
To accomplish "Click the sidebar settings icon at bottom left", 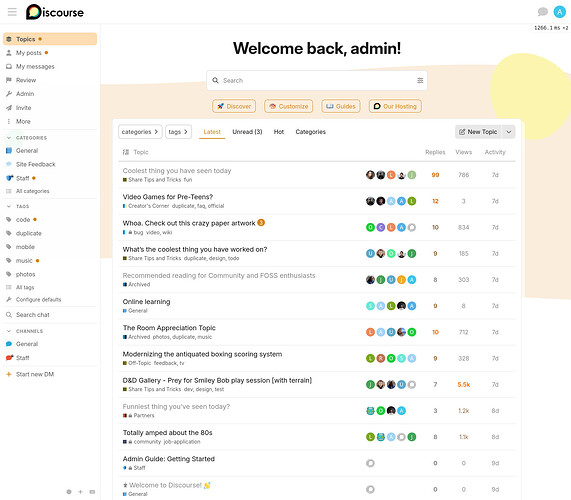I will tap(69, 492).
